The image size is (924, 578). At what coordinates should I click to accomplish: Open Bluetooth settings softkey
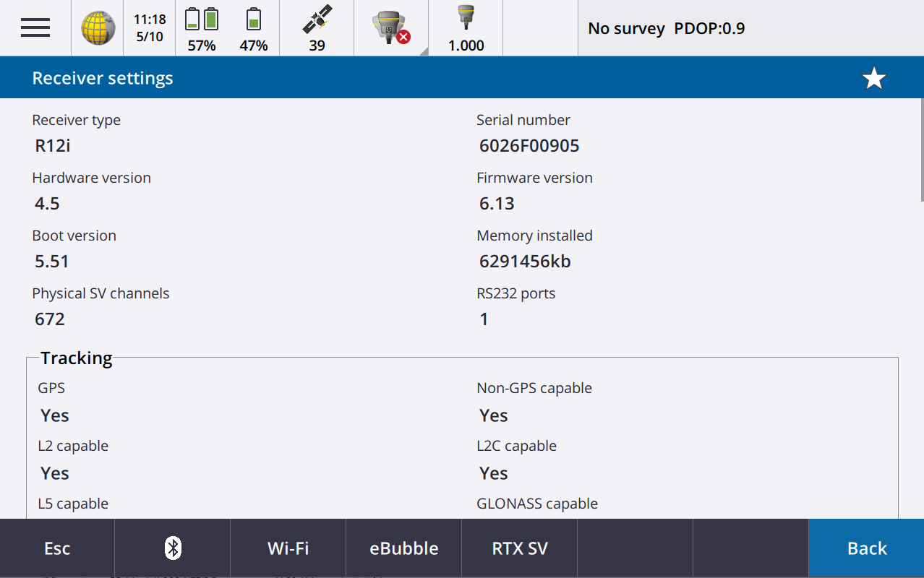[x=173, y=548]
